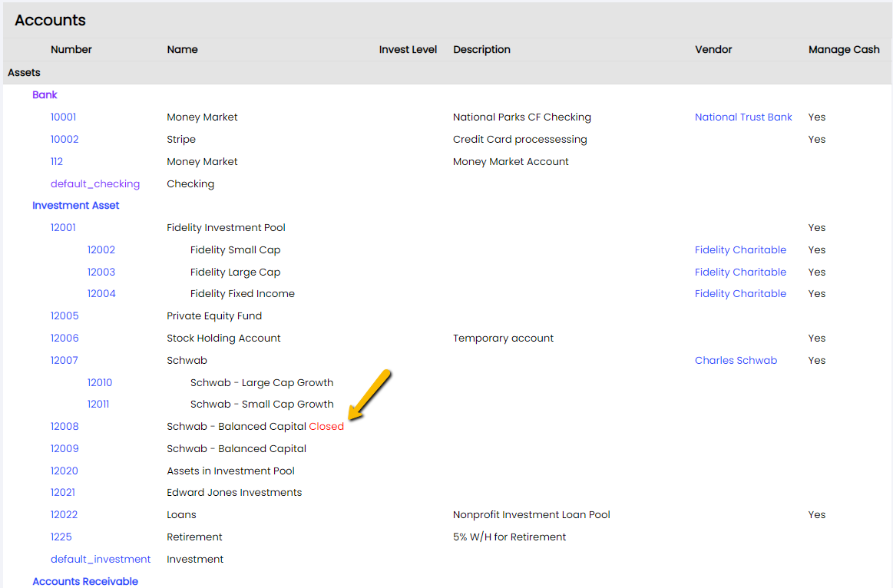This screenshot has width=893, height=588.
Task: Open the National Trust Bank vendor link
Action: 743,117
